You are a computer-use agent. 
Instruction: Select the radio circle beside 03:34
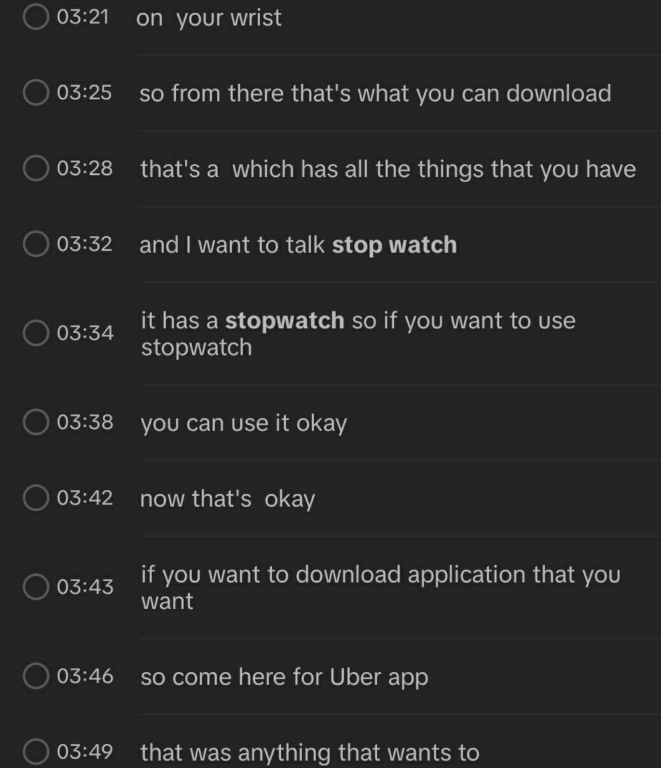pos(36,333)
